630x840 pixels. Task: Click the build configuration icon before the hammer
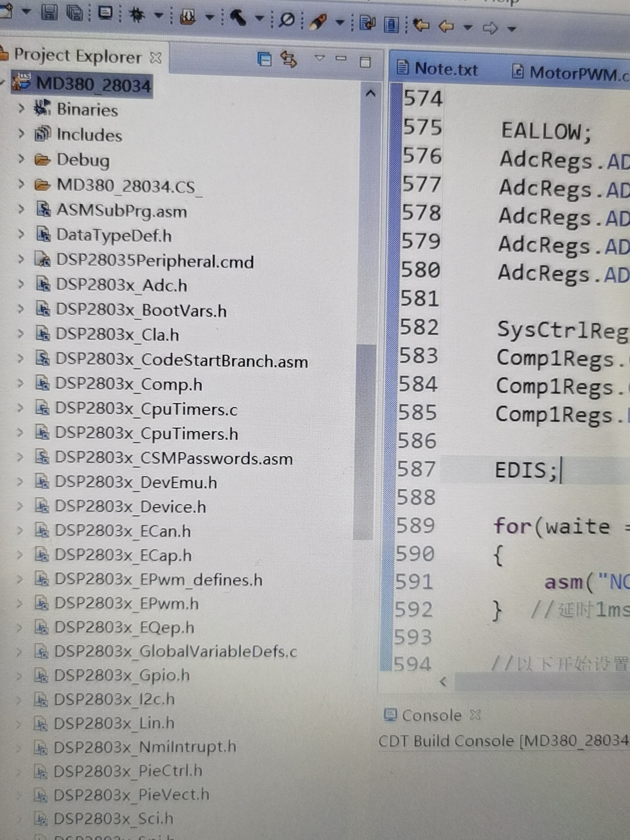click(187, 17)
